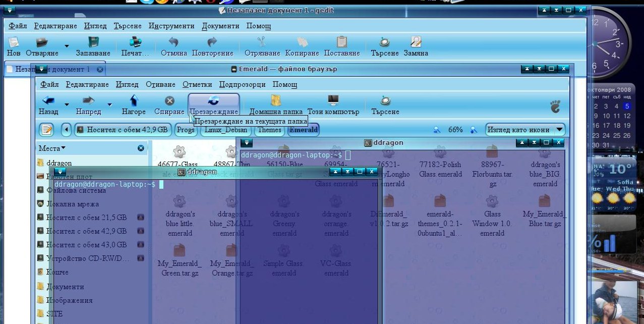
Task: Click Търсене (Find) icon in gedit toolbar
Action: pos(385,42)
